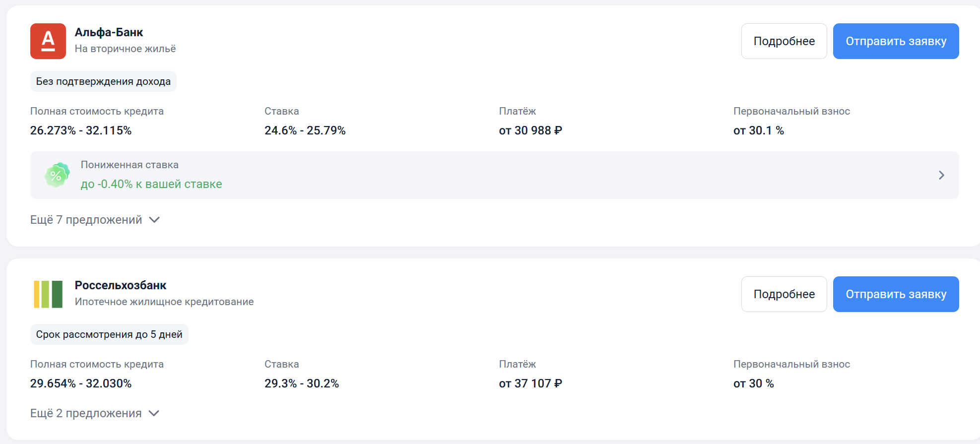Click "Подробнее" for Rosselkhozbank offer
The height and width of the screenshot is (444, 980).
[784, 294]
